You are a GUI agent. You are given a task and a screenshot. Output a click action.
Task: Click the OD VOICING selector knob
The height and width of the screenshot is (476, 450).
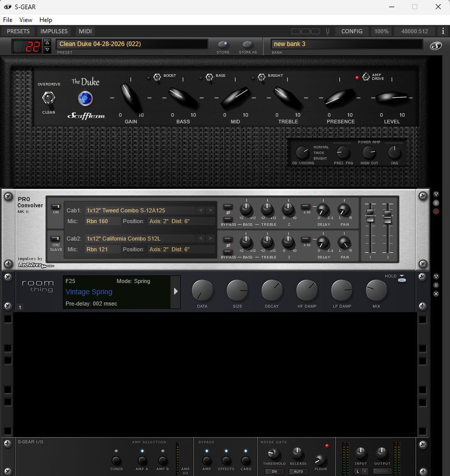pos(302,153)
